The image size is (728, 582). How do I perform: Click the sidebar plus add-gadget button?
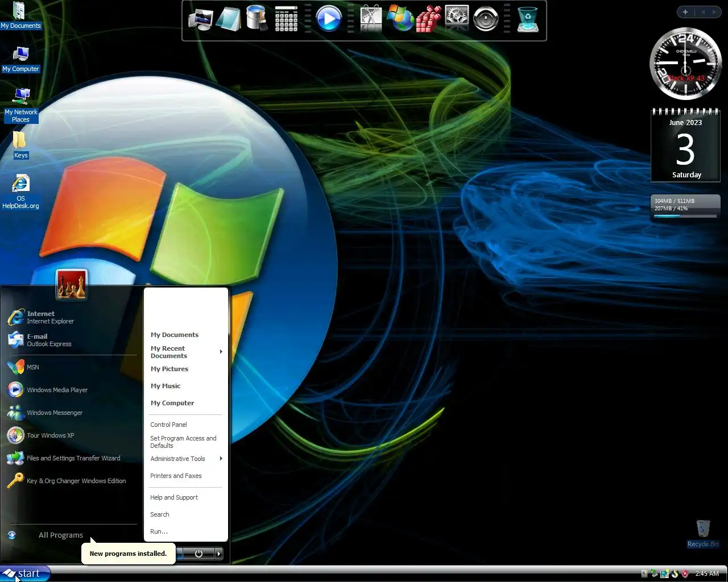tap(685, 12)
